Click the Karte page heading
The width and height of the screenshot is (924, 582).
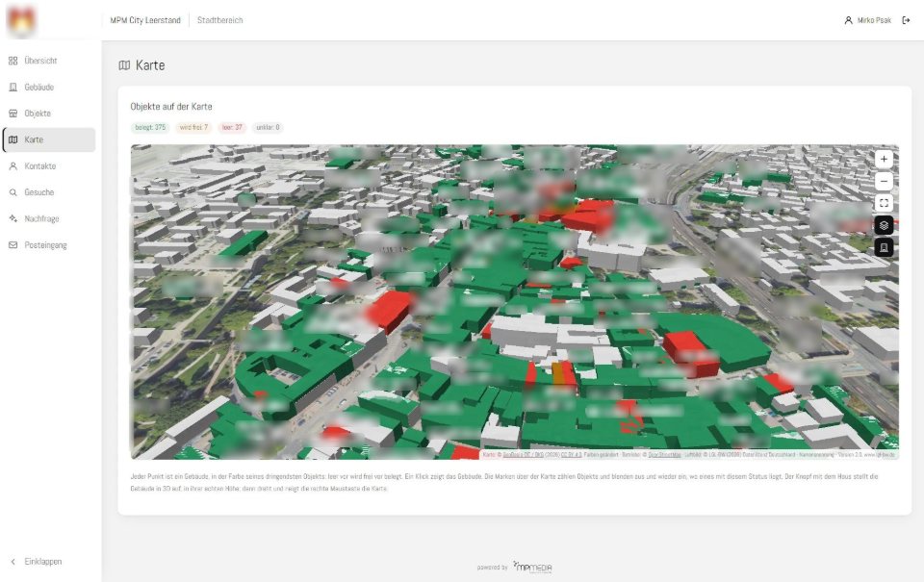click(150, 65)
